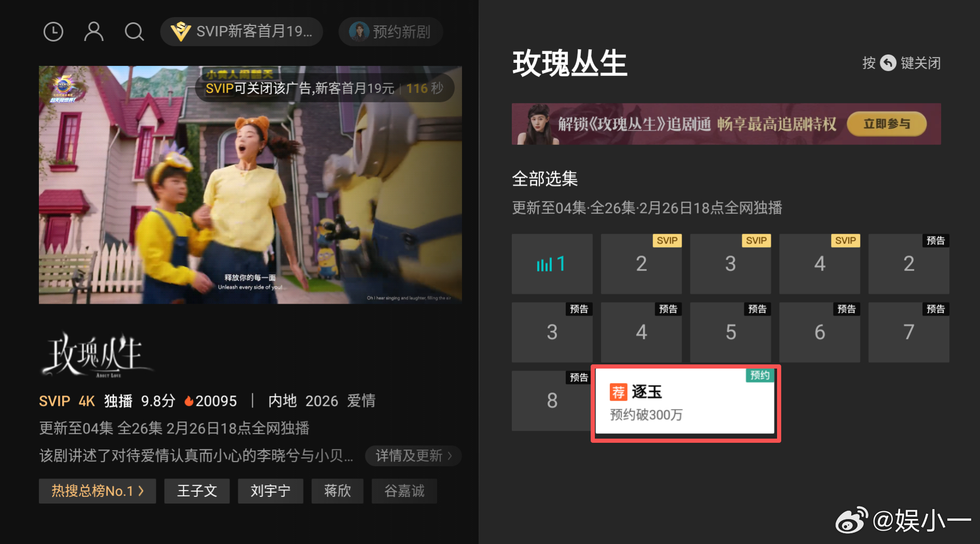The height and width of the screenshot is (544, 980).
Task: Click the 荐 recommendation badge on 逐玉 card
Action: [618, 392]
